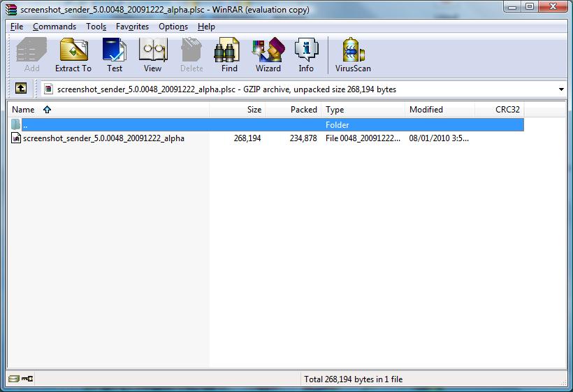Launch the Find files tool
The image size is (573, 392).
coord(229,55)
